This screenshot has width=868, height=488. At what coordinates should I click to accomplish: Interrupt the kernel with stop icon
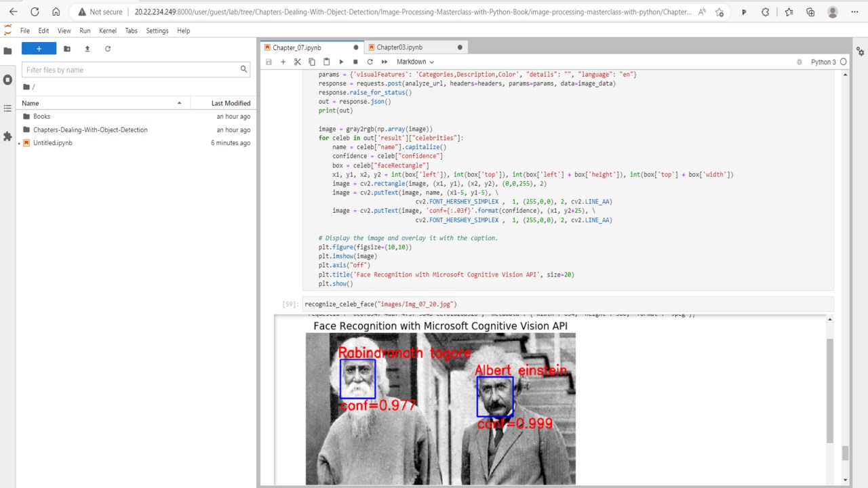(x=355, y=62)
